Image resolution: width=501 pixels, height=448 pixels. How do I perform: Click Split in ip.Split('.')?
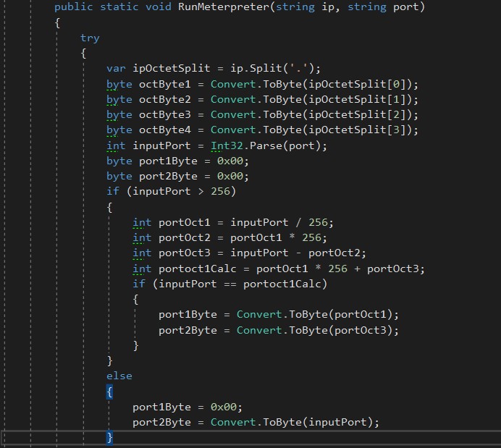coord(266,68)
